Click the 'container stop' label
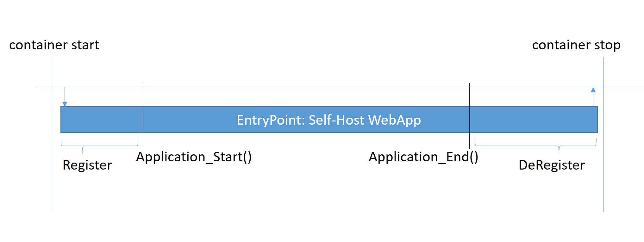 click(576, 45)
